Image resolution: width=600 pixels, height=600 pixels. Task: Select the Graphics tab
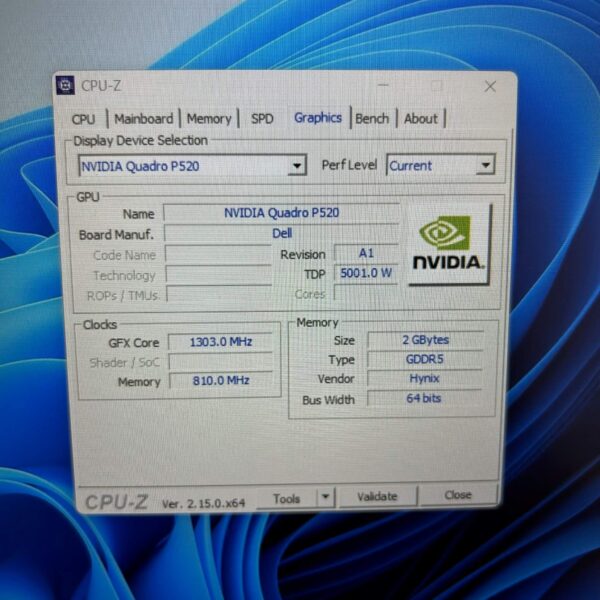click(x=318, y=117)
